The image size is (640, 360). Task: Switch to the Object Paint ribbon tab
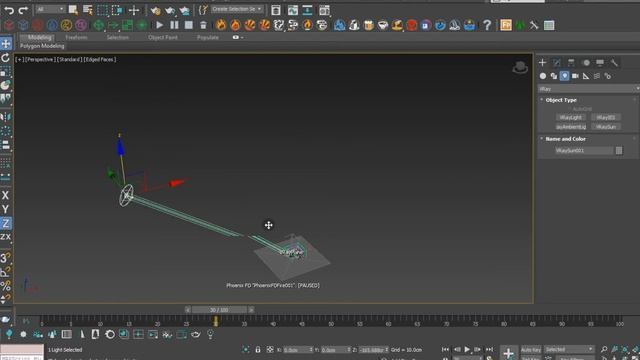(163, 38)
